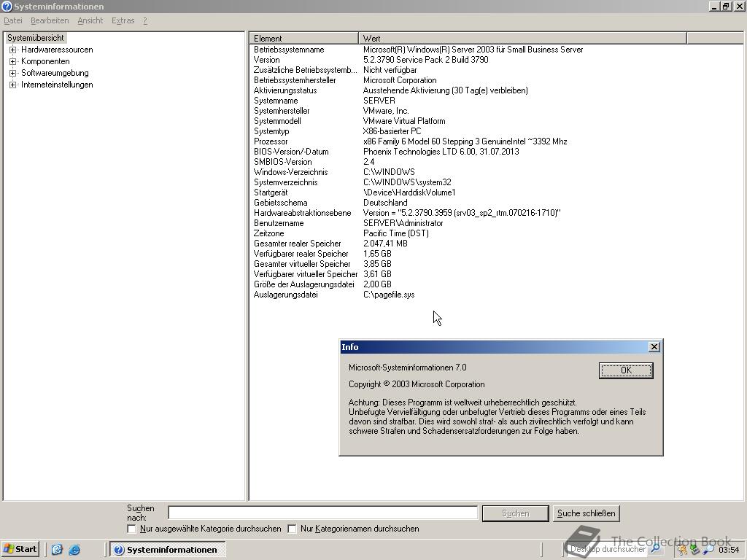The width and height of the screenshot is (747, 560).
Task: Minimize the Systeminformationen window
Action: (714, 6)
